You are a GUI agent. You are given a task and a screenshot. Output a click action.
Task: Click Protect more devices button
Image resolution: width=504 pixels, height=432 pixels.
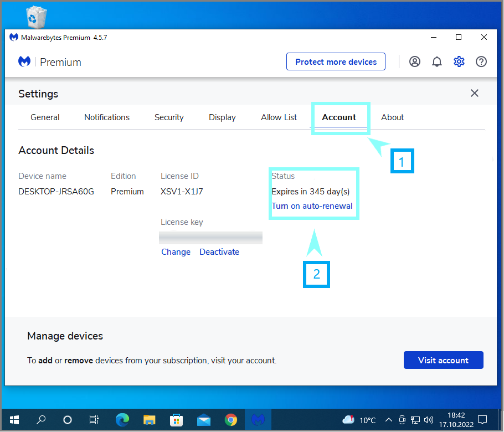click(336, 61)
